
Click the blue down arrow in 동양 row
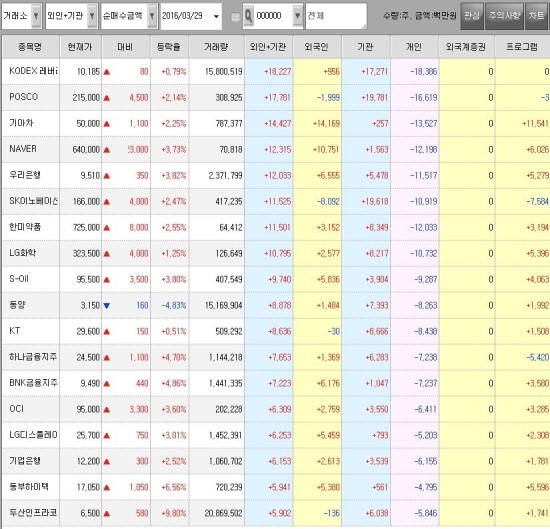coord(107,306)
